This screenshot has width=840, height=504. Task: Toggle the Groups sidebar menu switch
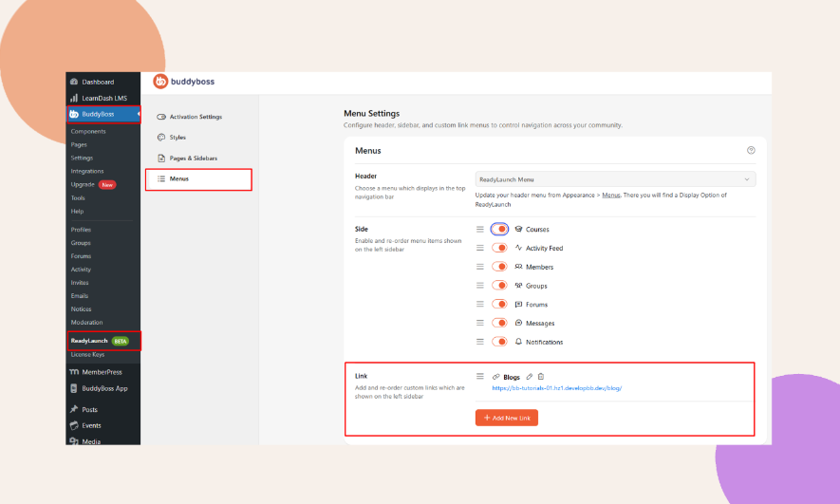coord(499,286)
